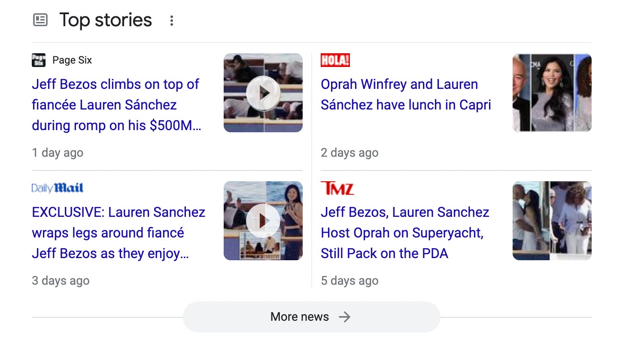Play the Page Six story video
644x359 pixels.
point(263,93)
